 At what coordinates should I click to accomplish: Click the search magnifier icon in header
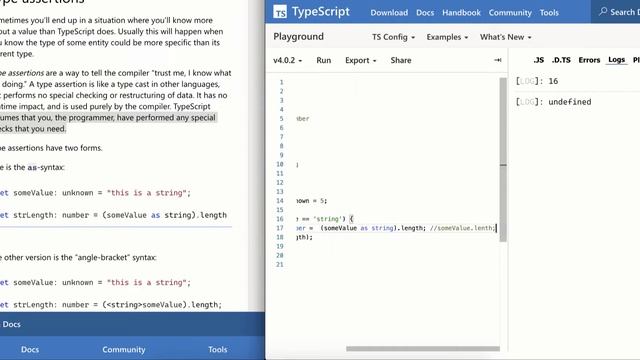tap(603, 11)
